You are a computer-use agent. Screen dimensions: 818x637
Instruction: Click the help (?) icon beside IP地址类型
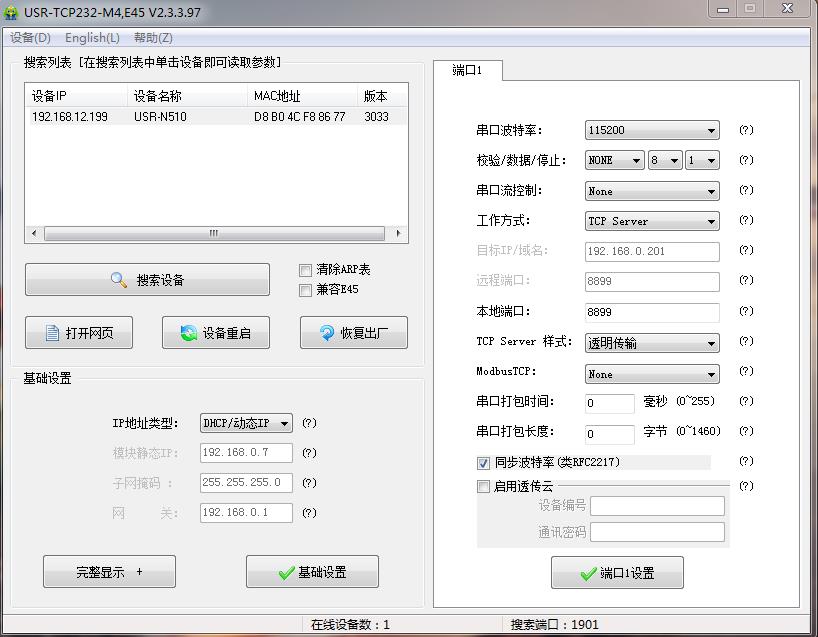coord(309,423)
